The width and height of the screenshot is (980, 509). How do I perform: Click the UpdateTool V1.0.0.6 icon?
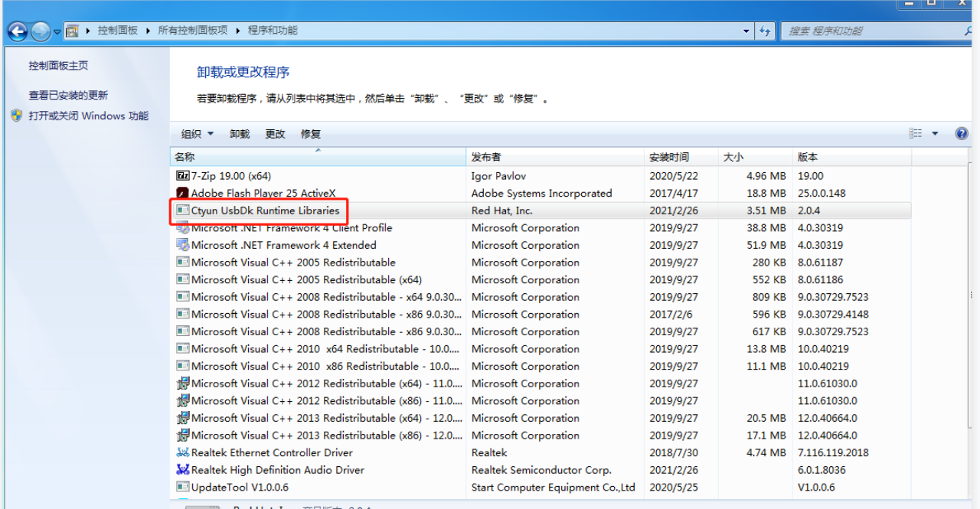[182, 488]
